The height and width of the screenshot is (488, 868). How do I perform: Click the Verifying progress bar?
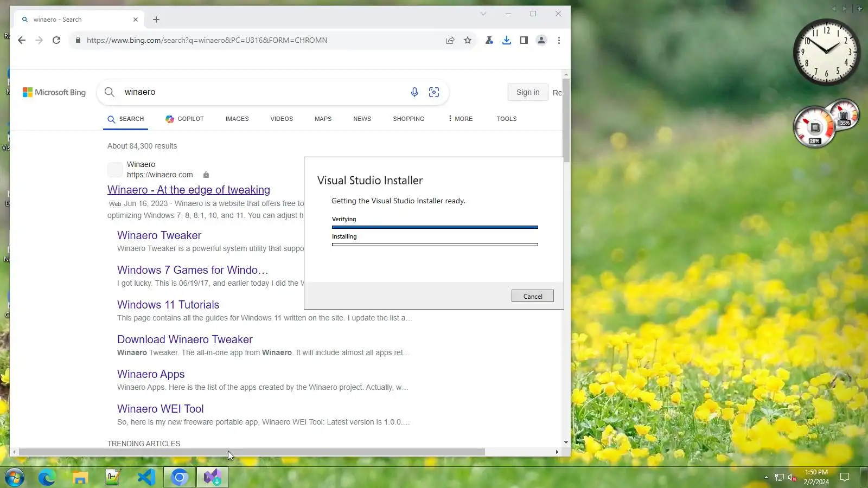(435, 227)
